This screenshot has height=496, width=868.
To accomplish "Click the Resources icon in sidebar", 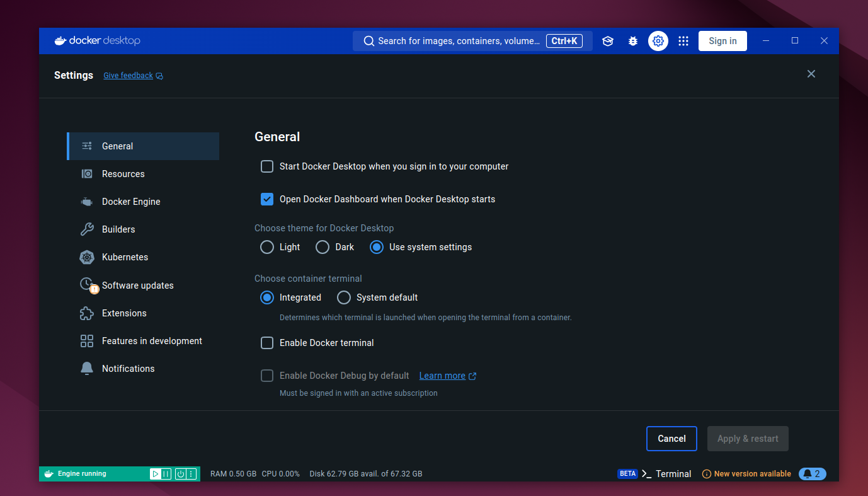I will point(87,174).
